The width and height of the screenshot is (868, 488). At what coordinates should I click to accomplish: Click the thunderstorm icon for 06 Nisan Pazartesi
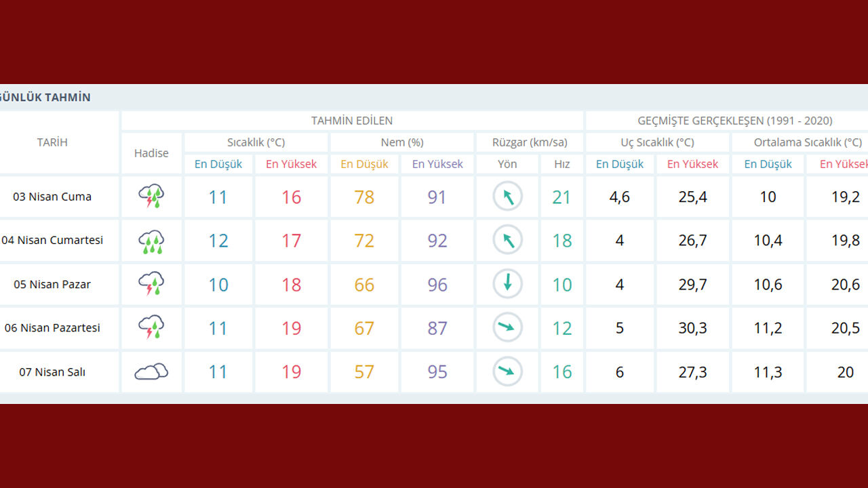click(x=151, y=328)
